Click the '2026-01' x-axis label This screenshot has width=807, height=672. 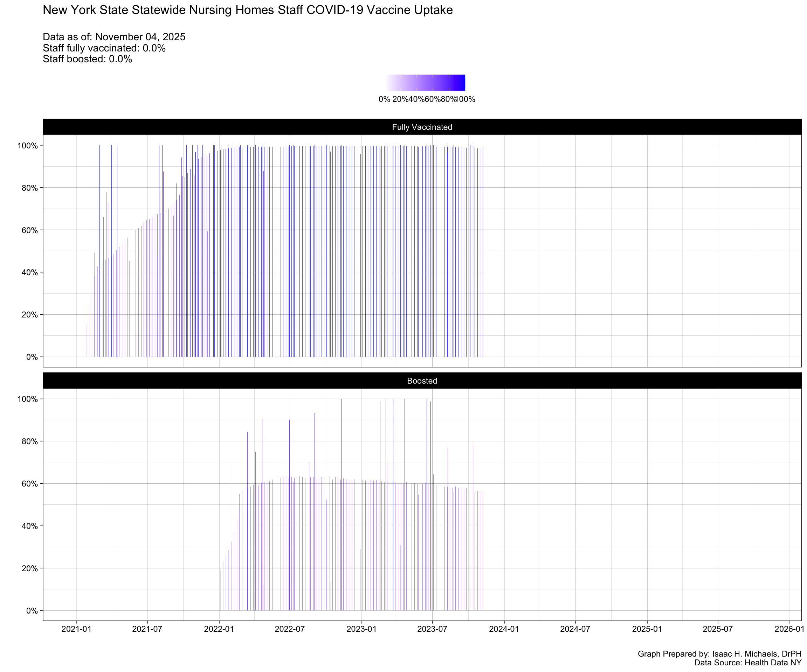click(x=789, y=629)
